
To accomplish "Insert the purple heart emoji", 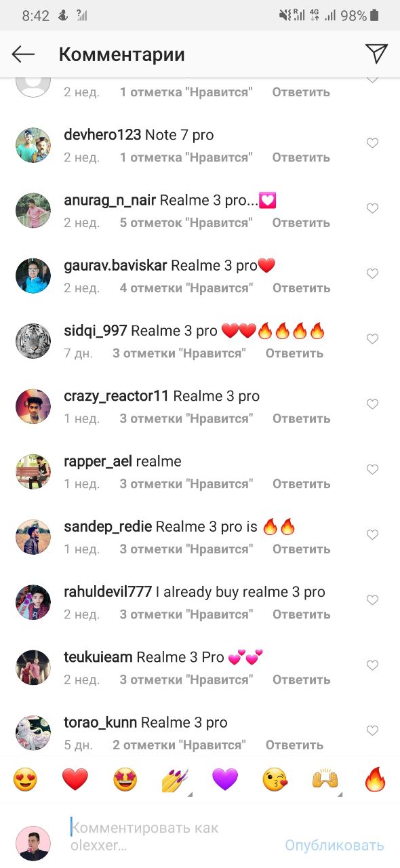I will pos(225,780).
